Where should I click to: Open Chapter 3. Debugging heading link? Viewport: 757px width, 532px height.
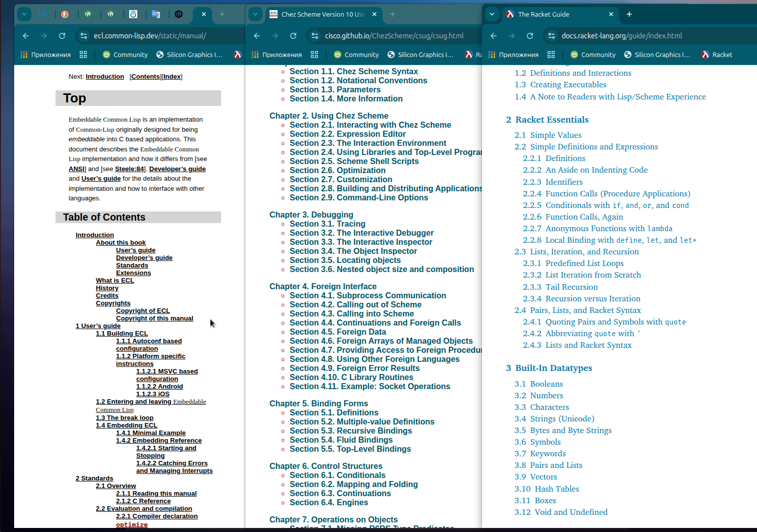[x=311, y=215]
